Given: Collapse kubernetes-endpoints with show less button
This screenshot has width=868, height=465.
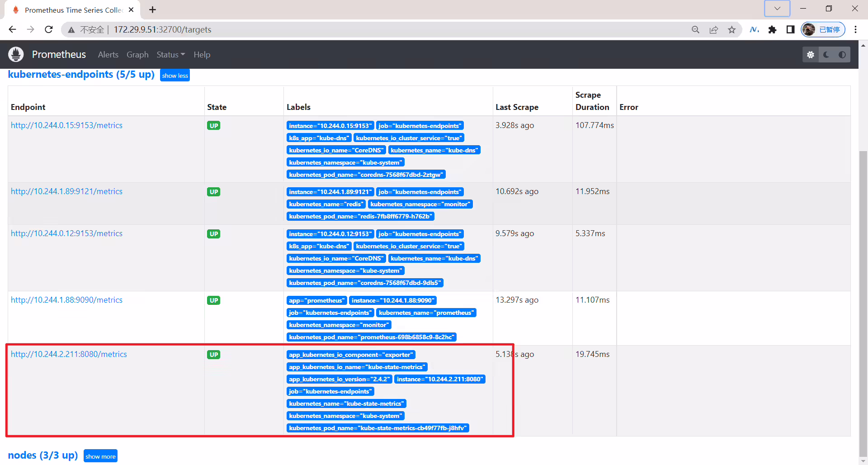Looking at the screenshot, I should [x=175, y=76].
